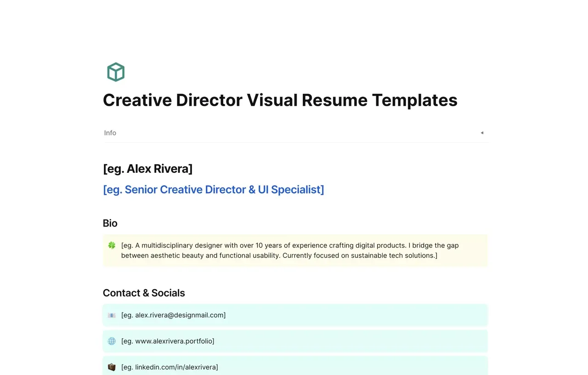This screenshot has width=588, height=375.
Task: Click the globe icon in website callout
Action: [x=112, y=341]
